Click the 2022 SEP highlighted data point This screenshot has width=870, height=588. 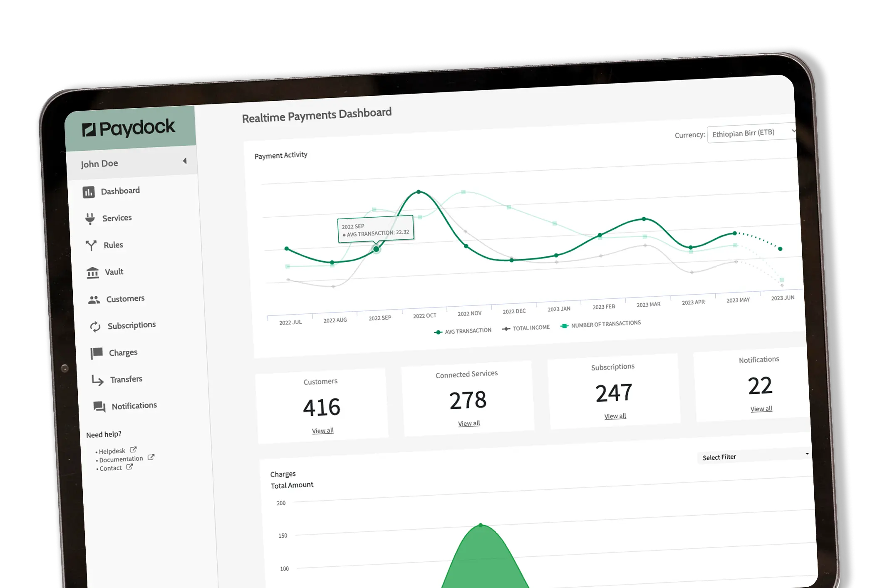coord(376,249)
